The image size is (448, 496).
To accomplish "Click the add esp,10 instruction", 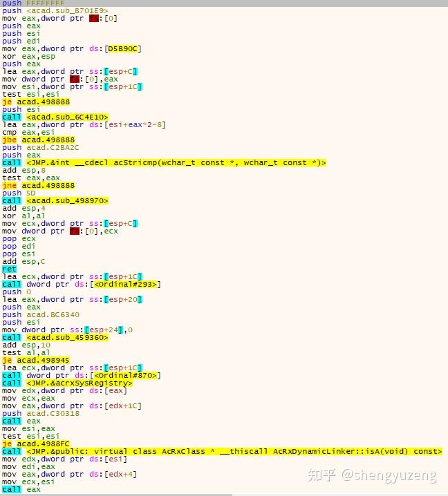I will [x=26, y=345].
